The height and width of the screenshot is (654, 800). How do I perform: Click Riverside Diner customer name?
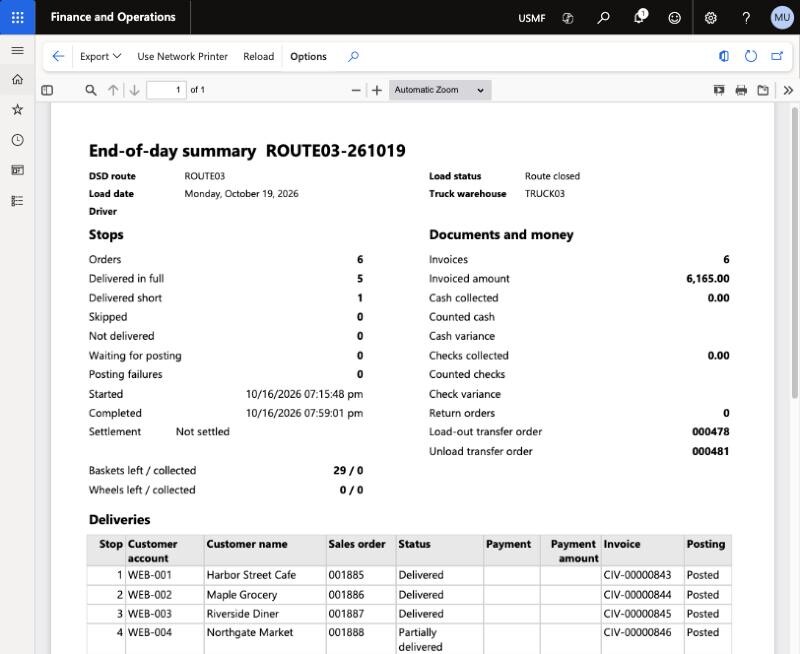[x=243, y=614]
